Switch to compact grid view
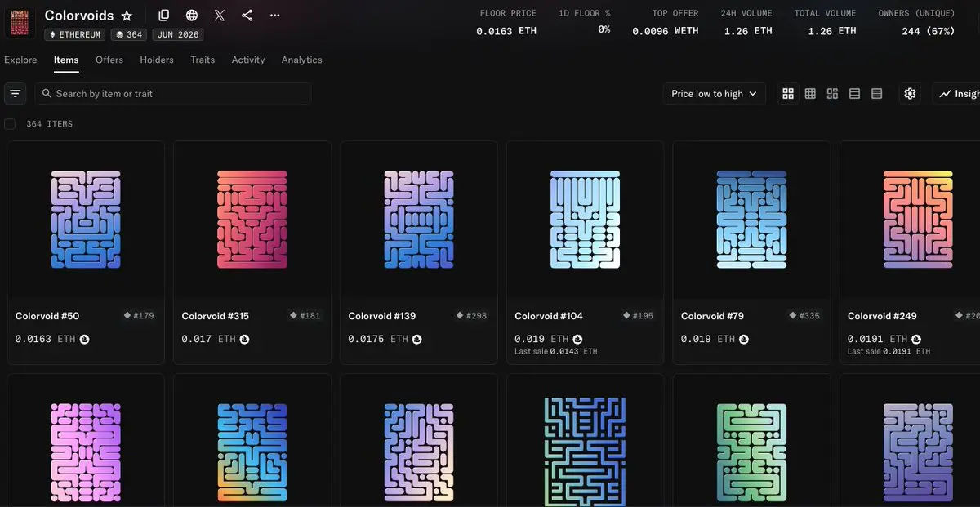The image size is (980, 507). (810, 94)
